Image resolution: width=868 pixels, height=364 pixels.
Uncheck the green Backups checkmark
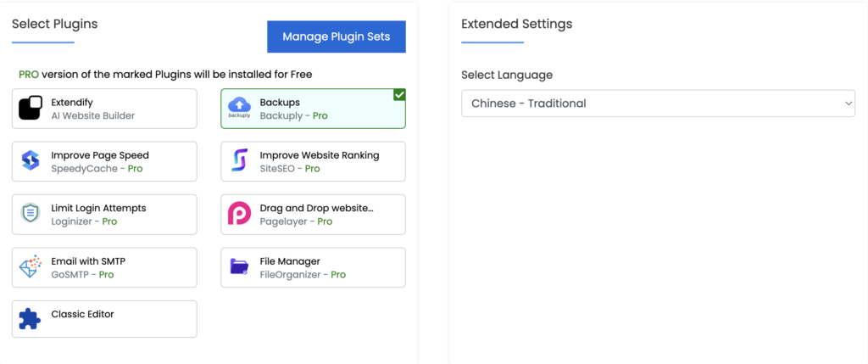pos(400,95)
